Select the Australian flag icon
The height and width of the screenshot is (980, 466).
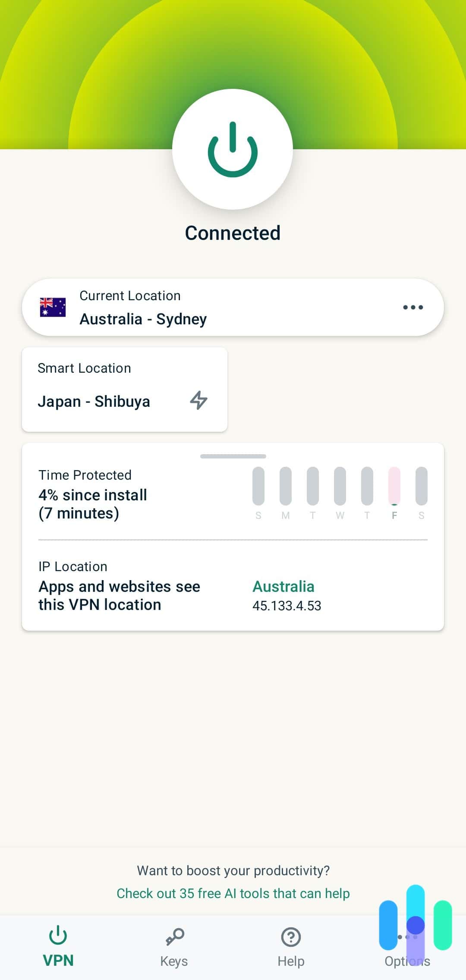[x=53, y=307]
